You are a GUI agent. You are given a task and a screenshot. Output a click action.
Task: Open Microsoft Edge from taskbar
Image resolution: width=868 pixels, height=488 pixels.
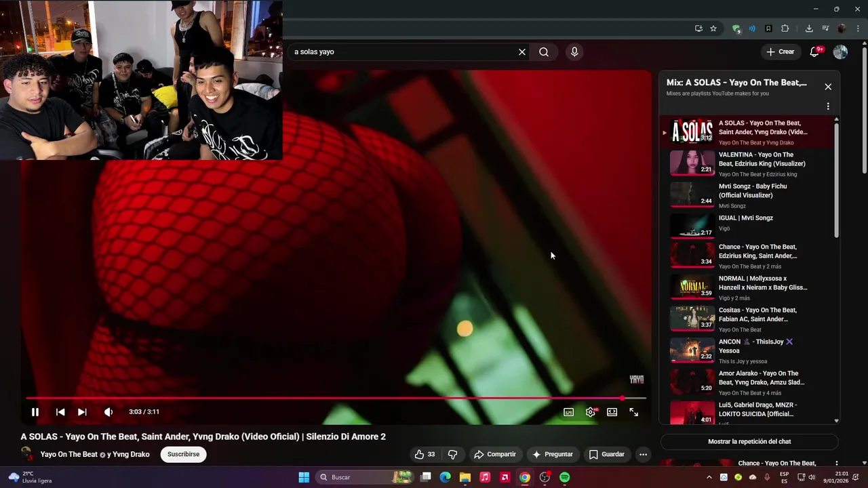click(x=445, y=477)
